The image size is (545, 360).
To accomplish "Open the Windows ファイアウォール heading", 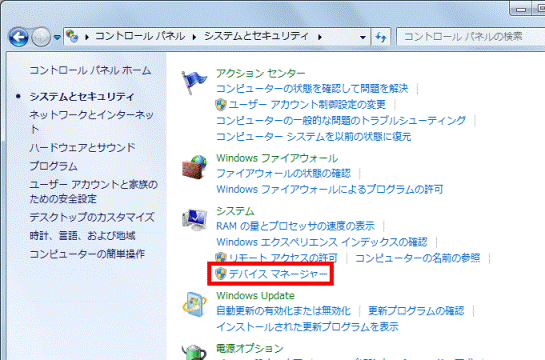I will click(277, 158).
